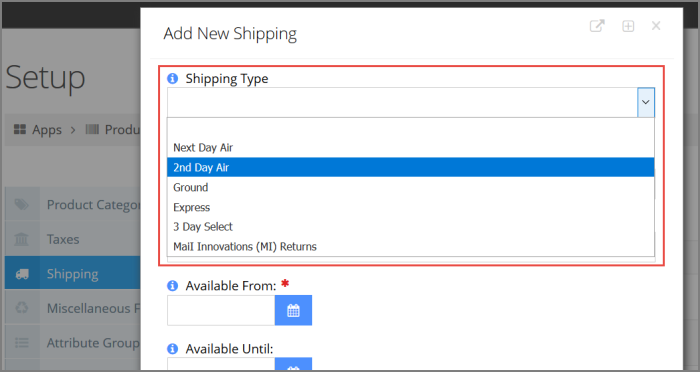Collapse the Shipping Type dropdown arrow
Screen dimensions: 700x372
click(646, 102)
